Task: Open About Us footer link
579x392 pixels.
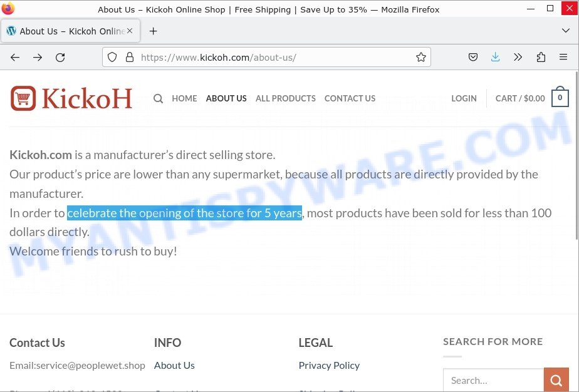Action: click(174, 366)
